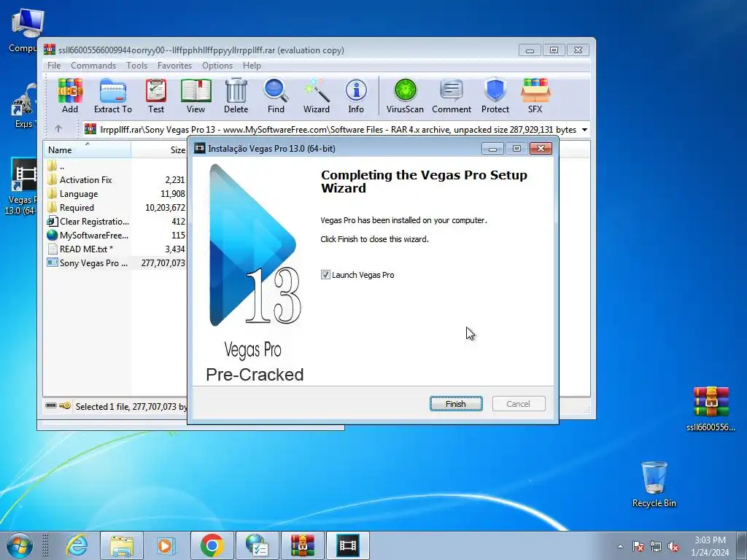Select the parent ".." folder row

coord(115,166)
